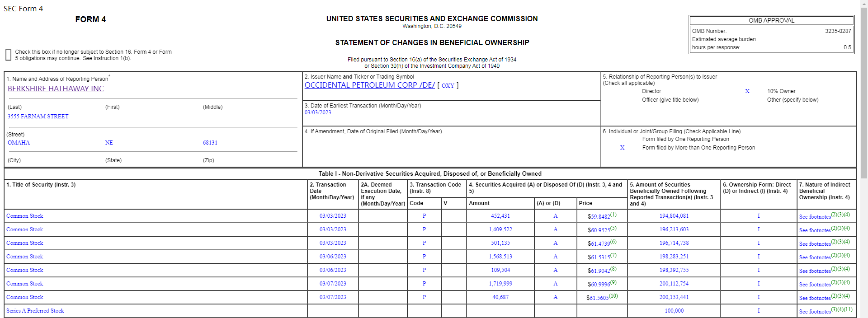Toggle the 10% Owner X mark
Screen dimensions: 868x318
tap(747, 91)
